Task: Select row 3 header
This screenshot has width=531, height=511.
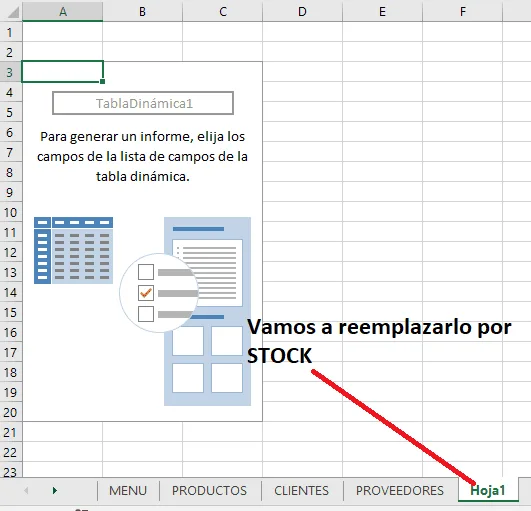Action: (10, 72)
